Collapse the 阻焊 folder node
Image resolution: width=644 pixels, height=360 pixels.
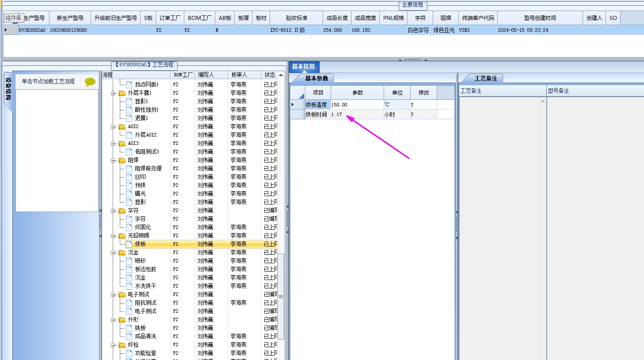point(113,160)
